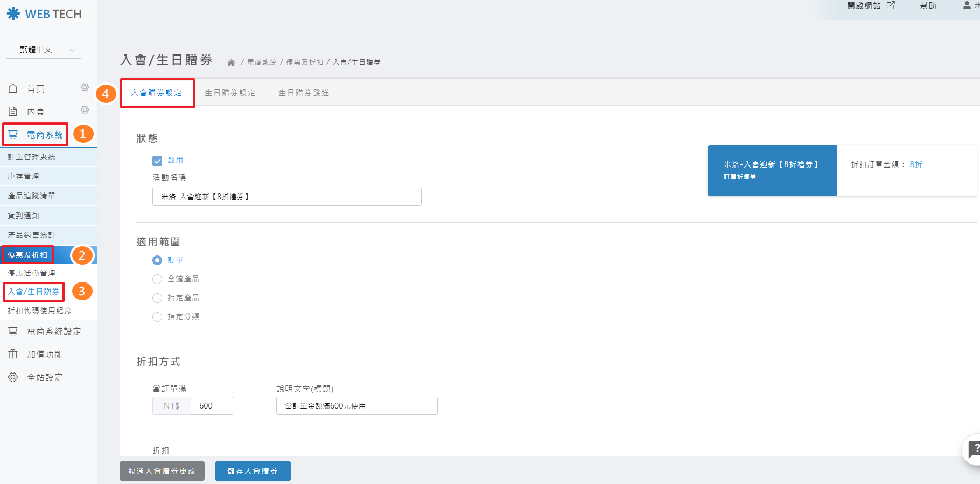Select the 指定分類 radio option
Viewport: 980px width, 484px height.
157,317
